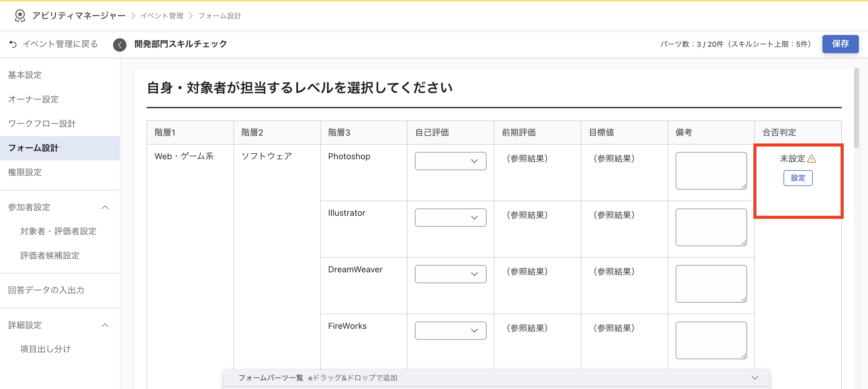Image resolution: width=868 pixels, height=389 pixels.
Task: Click the blue 保存 button
Action: point(840,44)
